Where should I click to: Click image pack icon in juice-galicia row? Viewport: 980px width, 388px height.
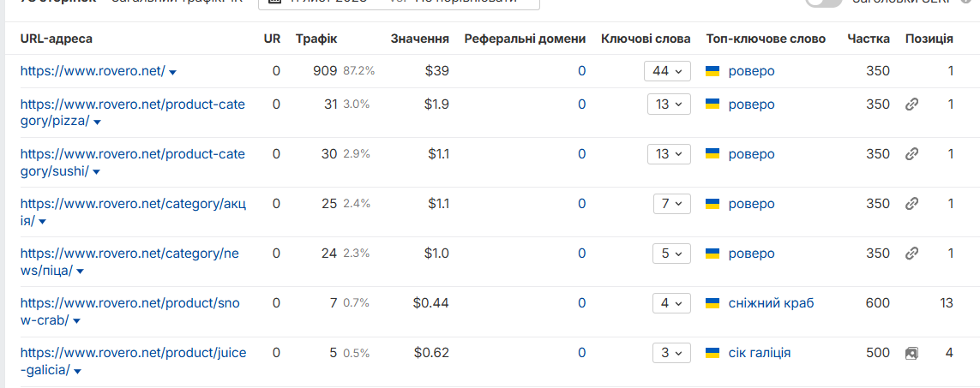pyautogui.click(x=911, y=354)
